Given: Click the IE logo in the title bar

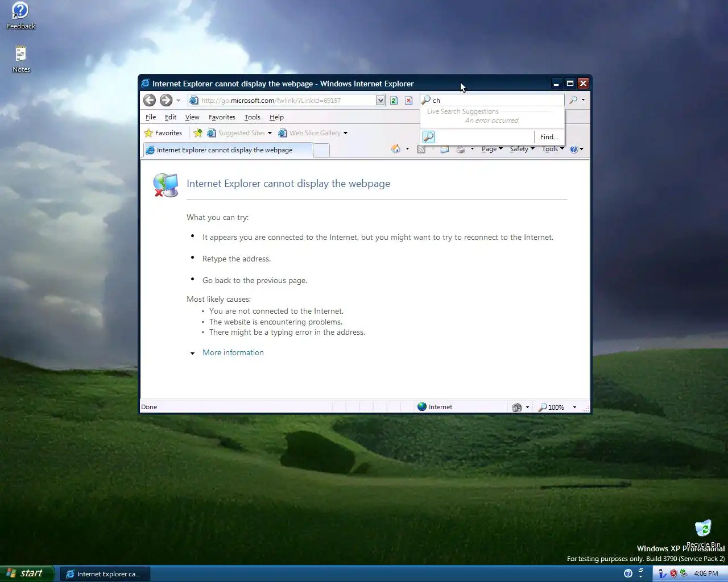Looking at the screenshot, I should pos(146,84).
